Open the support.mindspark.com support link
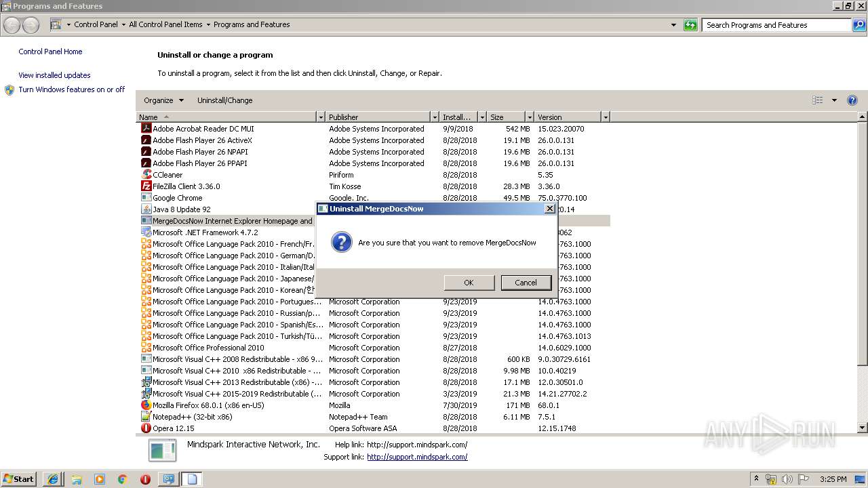 [417, 457]
